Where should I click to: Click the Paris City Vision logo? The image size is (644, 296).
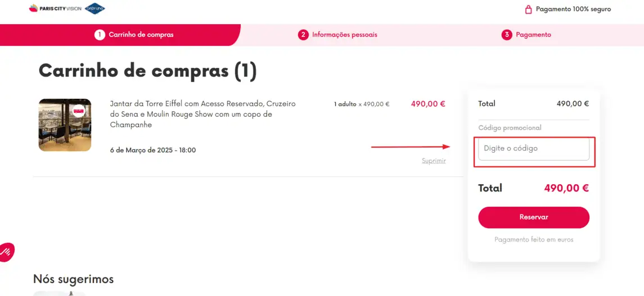[x=55, y=8]
